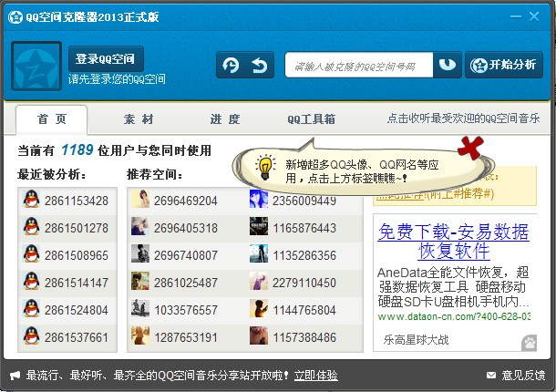Open the 免费下载-安易数据恢复软件 ad link
This screenshot has height=392, width=556.
point(453,241)
